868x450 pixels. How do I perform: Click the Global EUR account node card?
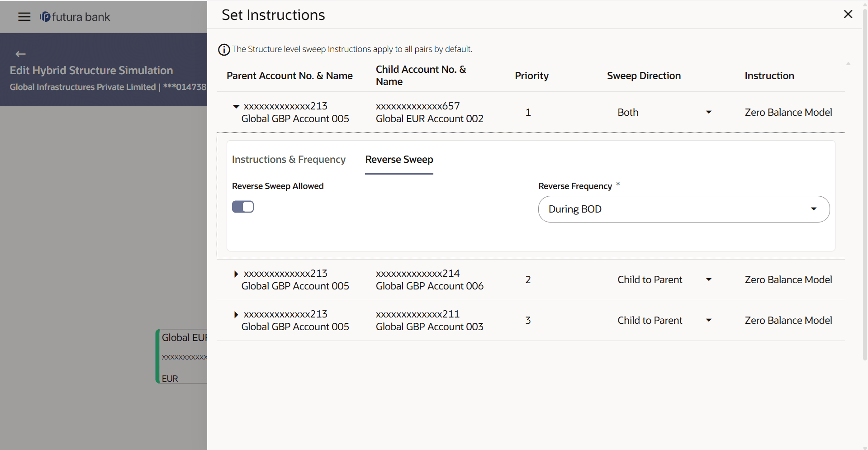click(x=182, y=356)
